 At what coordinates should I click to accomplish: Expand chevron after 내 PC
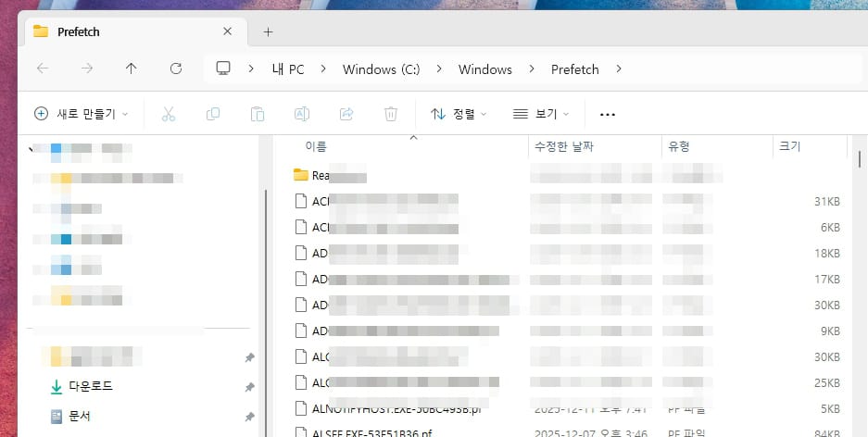[x=323, y=69]
